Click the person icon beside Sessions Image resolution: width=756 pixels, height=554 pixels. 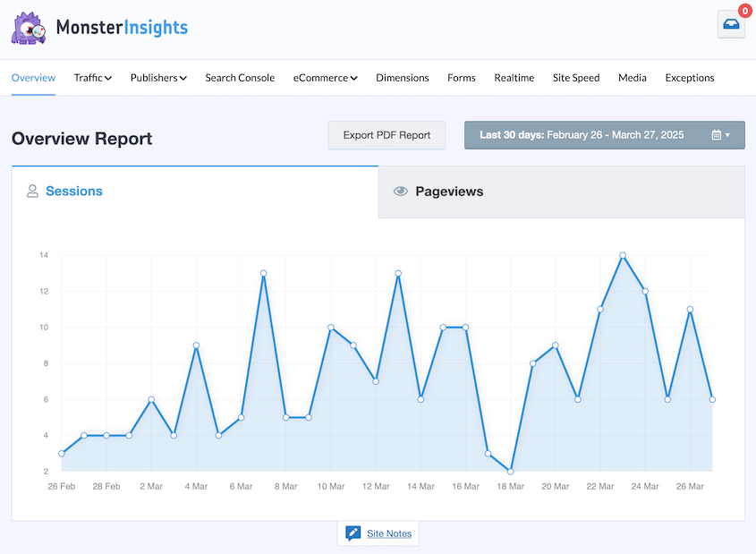(32, 192)
